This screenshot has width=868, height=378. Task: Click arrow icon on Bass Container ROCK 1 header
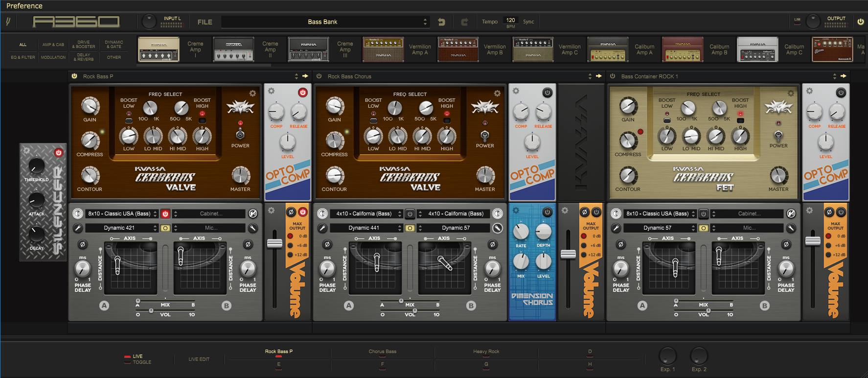pos(844,76)
